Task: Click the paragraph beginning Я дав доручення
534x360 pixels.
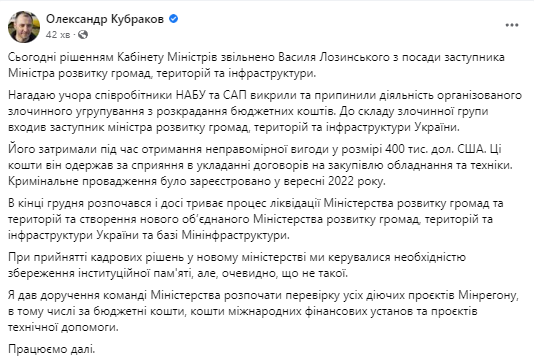Action: coord(263,311)
